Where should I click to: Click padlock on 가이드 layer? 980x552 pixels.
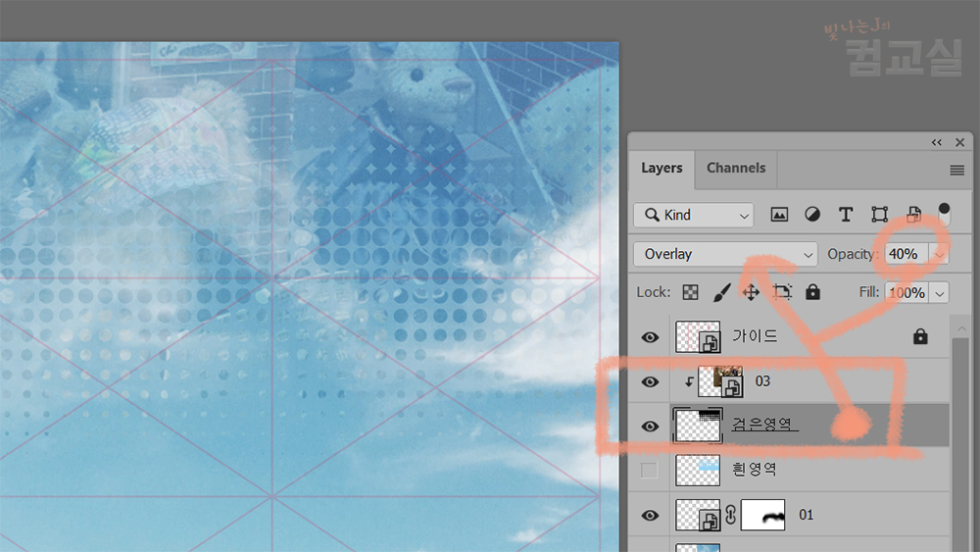[x=920, y=337]
